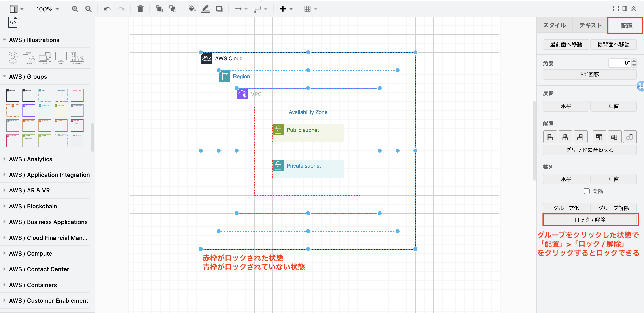Collapse the toolbar with the double chevron icon
The height and width of the screenshot is (313, 644).
point(634,8)
